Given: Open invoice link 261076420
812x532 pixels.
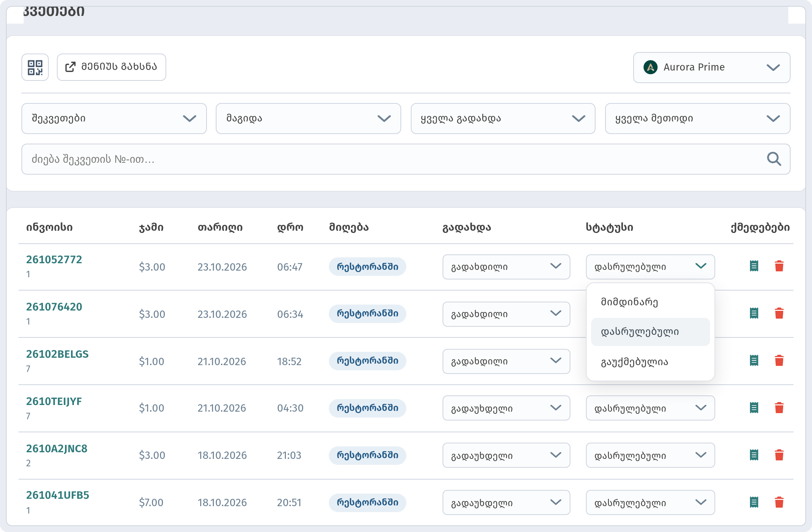Looking at the screenshot, I should tap(54, 307).
